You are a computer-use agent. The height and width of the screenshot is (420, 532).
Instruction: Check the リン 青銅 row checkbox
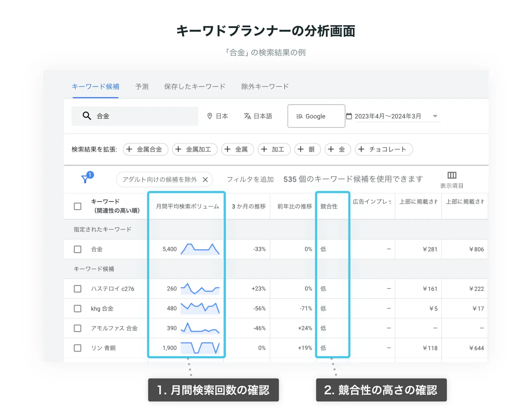point(77,348)
